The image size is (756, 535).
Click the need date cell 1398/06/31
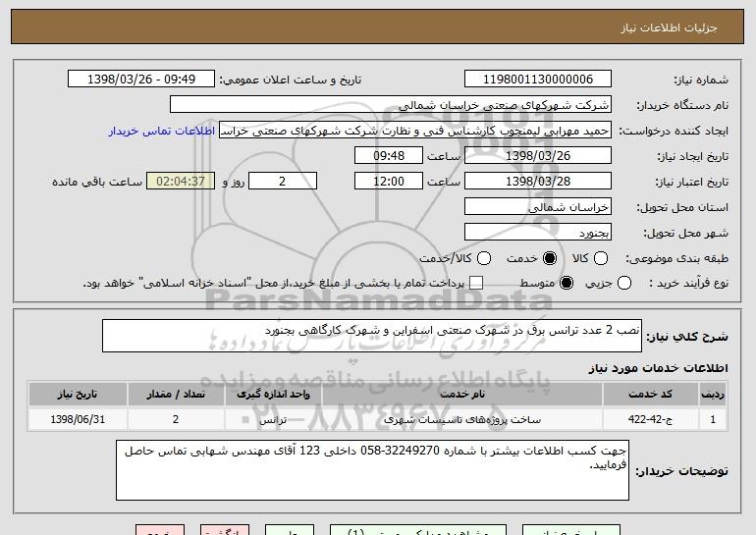click(x=78, y=419)
